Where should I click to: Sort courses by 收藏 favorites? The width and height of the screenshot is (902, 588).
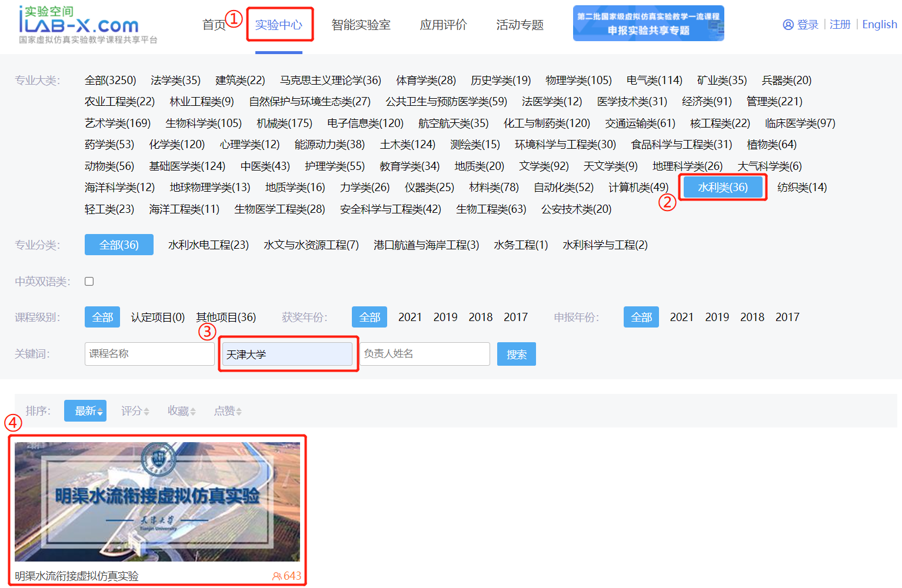(x=179, y=410)
